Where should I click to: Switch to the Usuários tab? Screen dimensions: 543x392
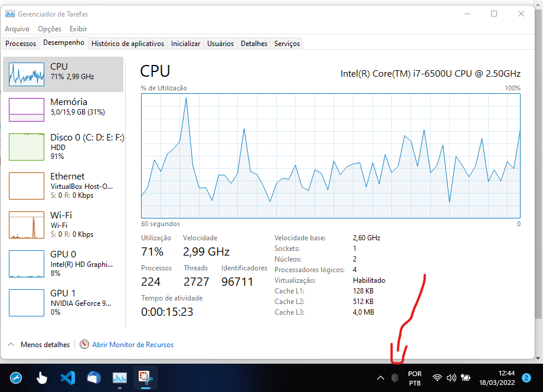pos(220,44)
